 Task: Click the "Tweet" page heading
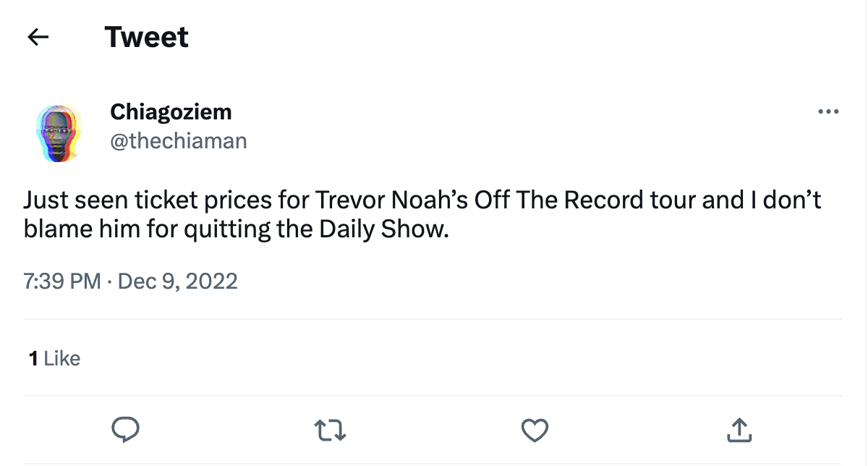point(147,37)
